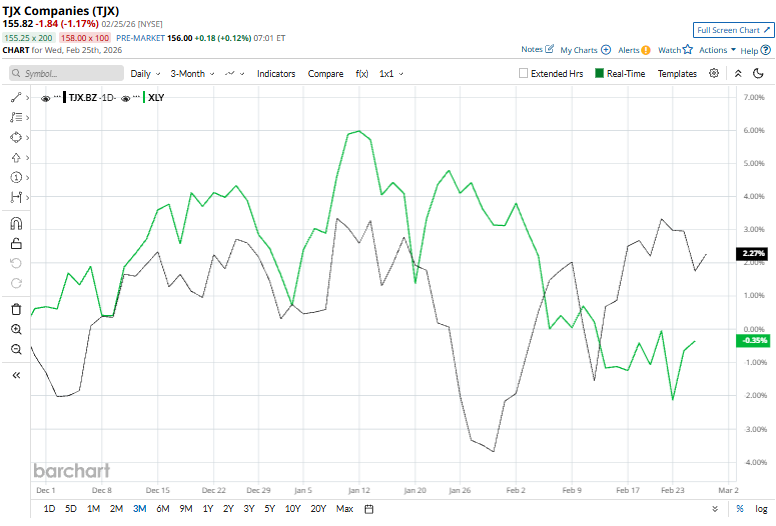Collapse the chart header with double chevron
Image resolution: width=776 pixels, height=526 pixels.
738,73
